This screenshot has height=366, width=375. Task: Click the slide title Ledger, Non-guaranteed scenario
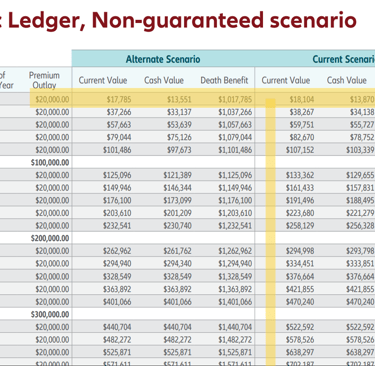(182, 21)
